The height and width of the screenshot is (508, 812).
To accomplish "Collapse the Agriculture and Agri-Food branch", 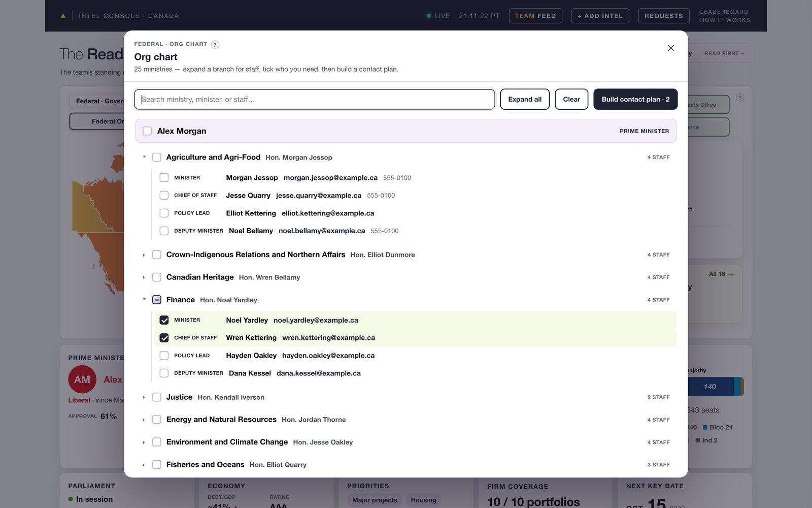I will pyautogui.click(x=144, y=157).
